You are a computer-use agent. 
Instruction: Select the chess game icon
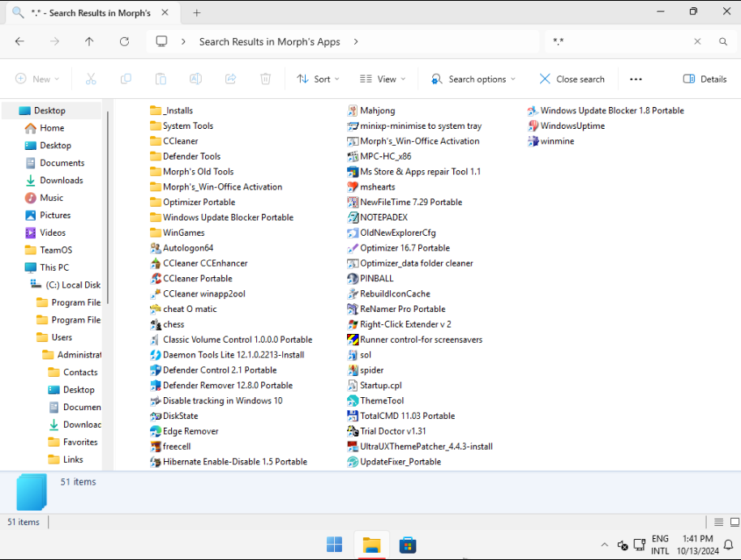(x=156, y=324)
